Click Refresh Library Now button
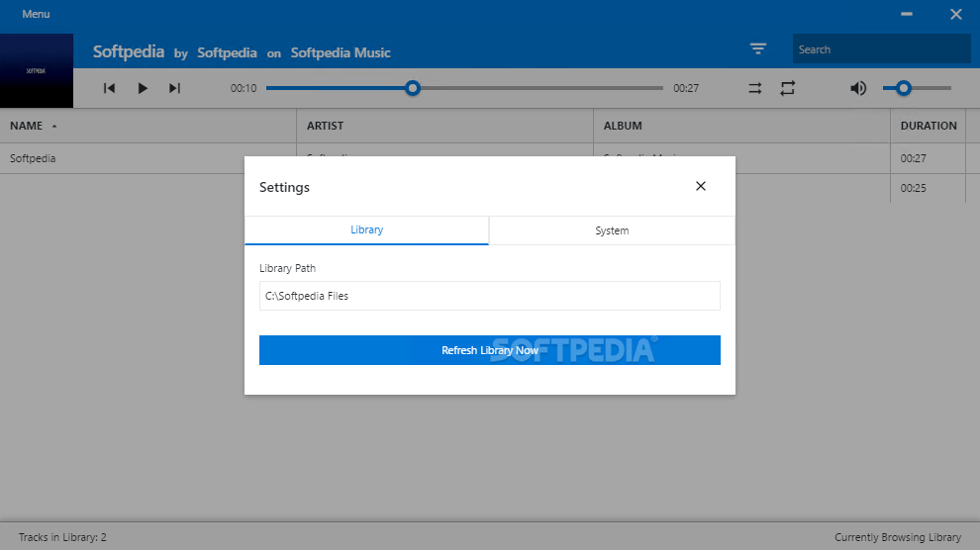The height and width of the screenshot is (550, 980). [490, 350]
